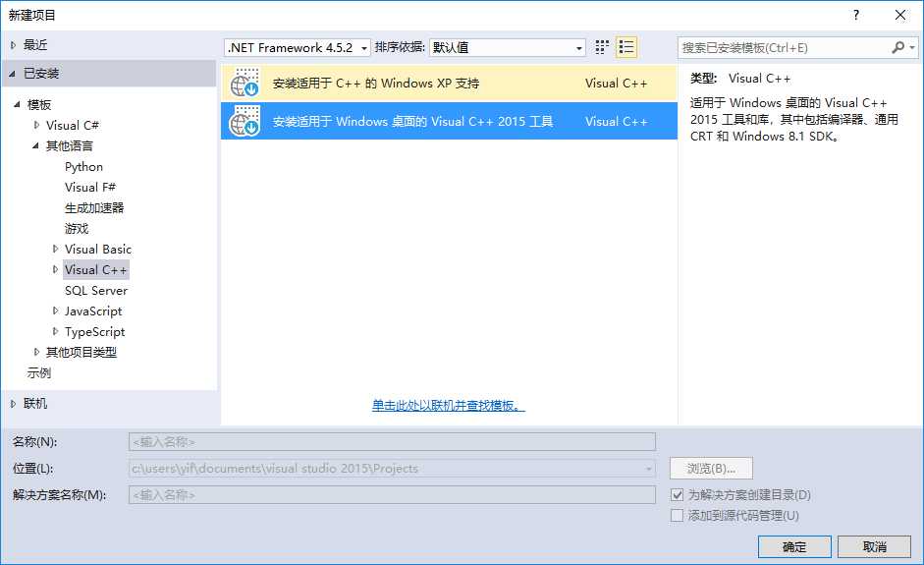Select Visual F# in the tree
The height and width of the screenshot is (565, 924).
click(x=90, y=188)
